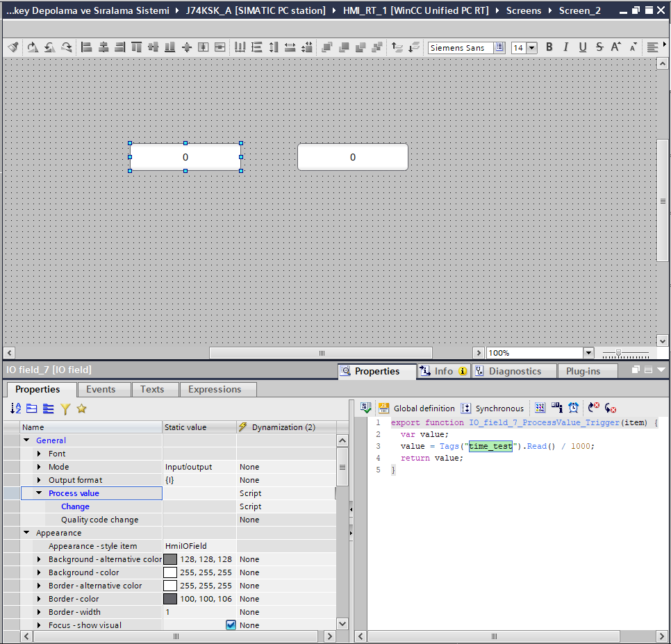Image resolution: width=671 pixels, height=644 pixels.
Task: Open the zoom level 100% dropdown
Action: coord(588,353)
